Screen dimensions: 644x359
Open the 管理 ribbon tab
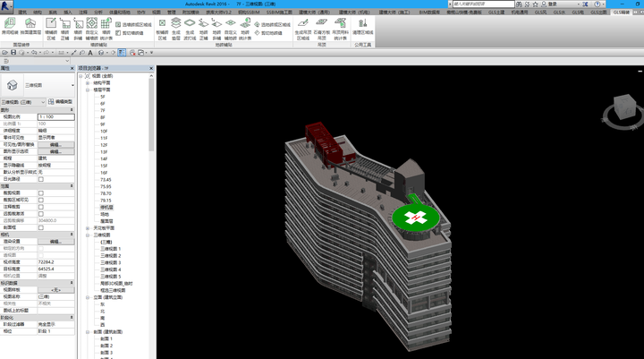click(172, 13)
